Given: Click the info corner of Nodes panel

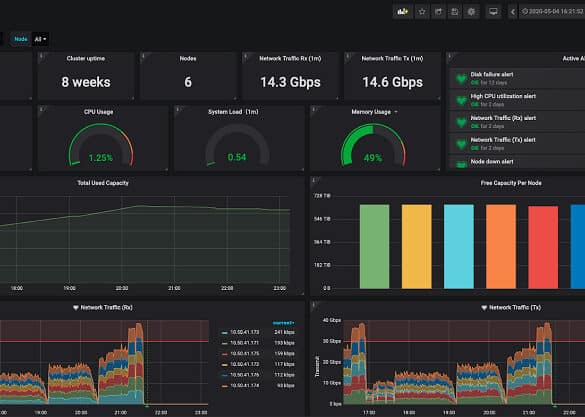Looking at the screenshot, I should pyautogui.click(x=143, y=56).
